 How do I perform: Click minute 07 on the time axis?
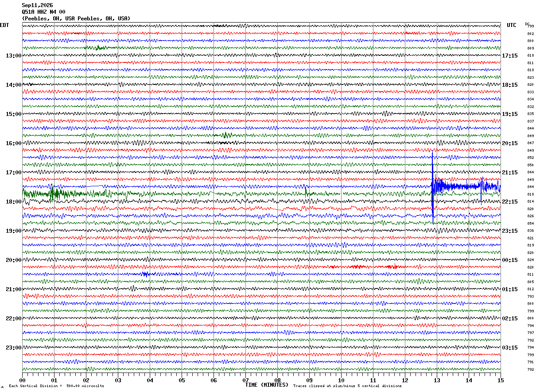tap(245, 380)
